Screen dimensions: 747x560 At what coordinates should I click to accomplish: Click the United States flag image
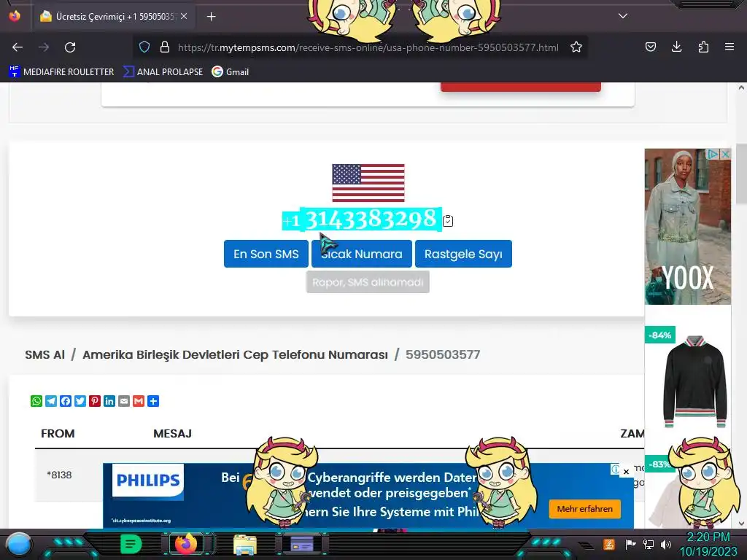[368, 183]
